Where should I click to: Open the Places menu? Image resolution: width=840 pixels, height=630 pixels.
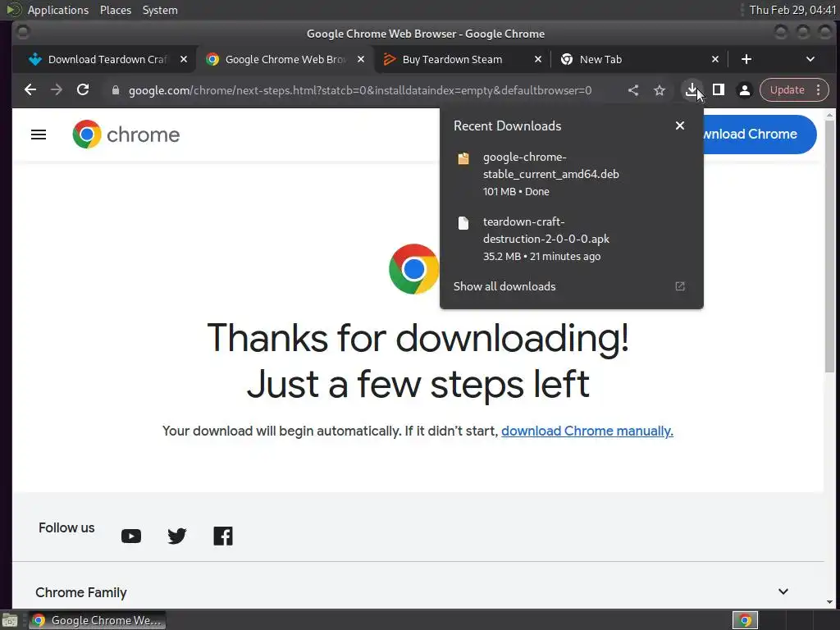[116, 10]
